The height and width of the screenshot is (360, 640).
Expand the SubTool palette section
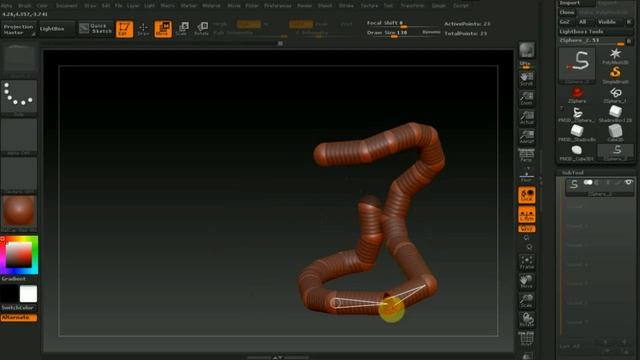pos(573,173)
